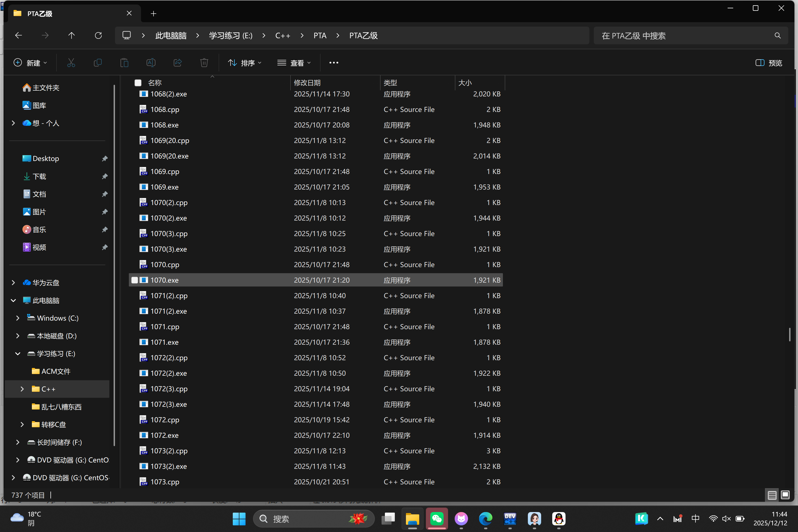The width and height of the screenshot is (798, 532).
Task: Click the Delete trash icon in toolbar
Action: [x=204, y=63]
